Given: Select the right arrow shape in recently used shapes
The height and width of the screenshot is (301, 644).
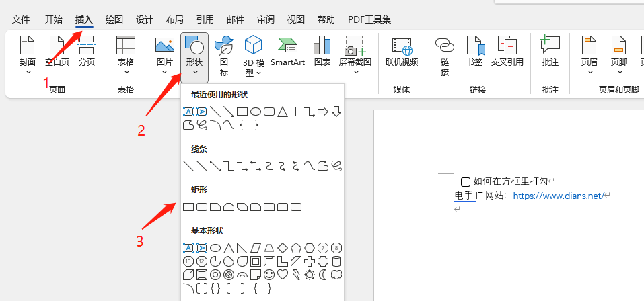Looking at the screenshot, I should point(323,112).
